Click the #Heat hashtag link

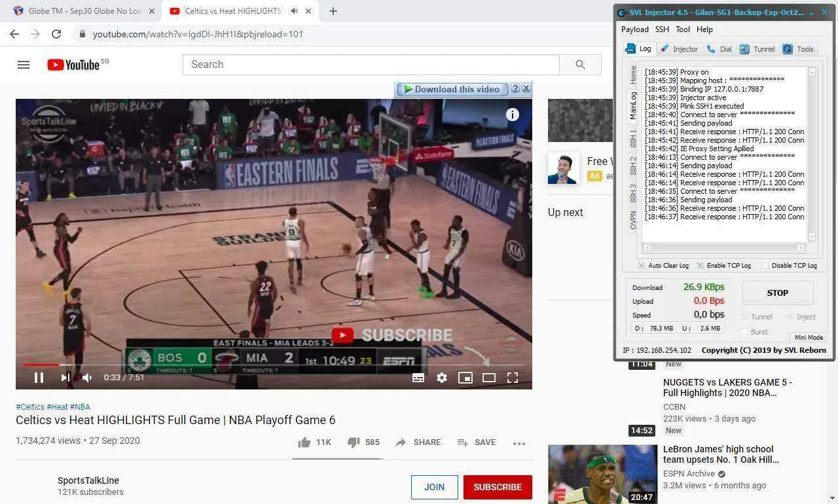coord(57,407)
